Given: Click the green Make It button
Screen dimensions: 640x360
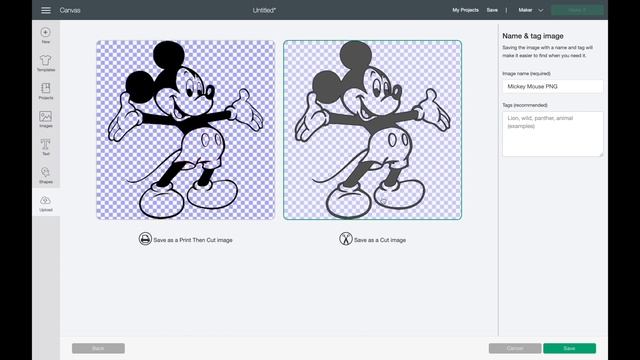Looking at the screenshot, I should (x=577, y=10).
